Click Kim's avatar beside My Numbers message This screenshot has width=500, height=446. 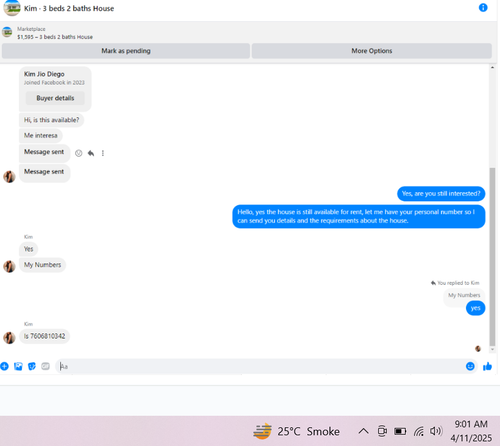click(9, 266)
